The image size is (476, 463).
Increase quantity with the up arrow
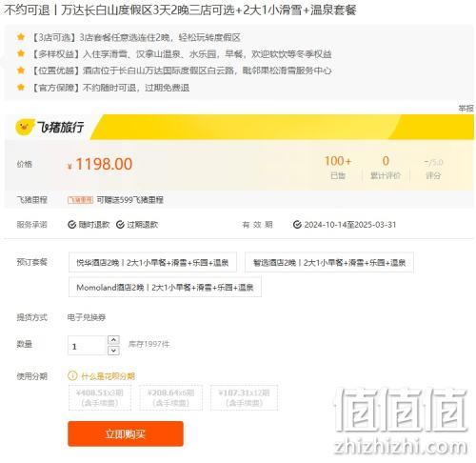point(113,340)
